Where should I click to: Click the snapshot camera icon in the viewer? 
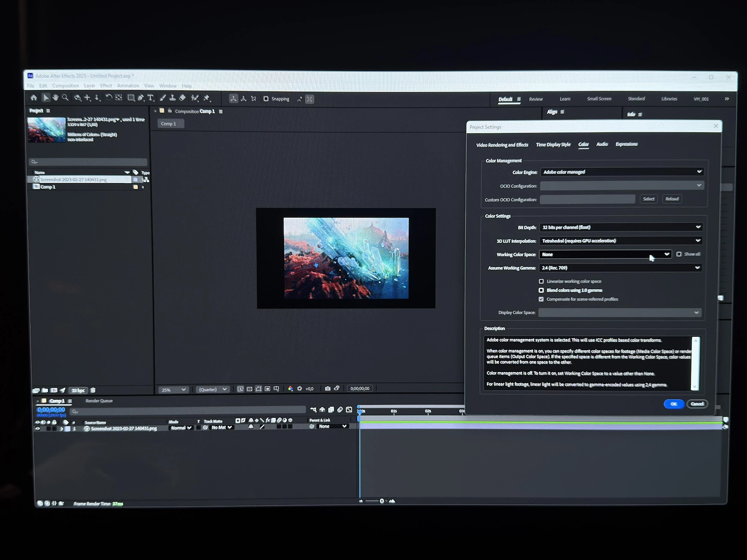pyautogui.click(x=327, y=388)
